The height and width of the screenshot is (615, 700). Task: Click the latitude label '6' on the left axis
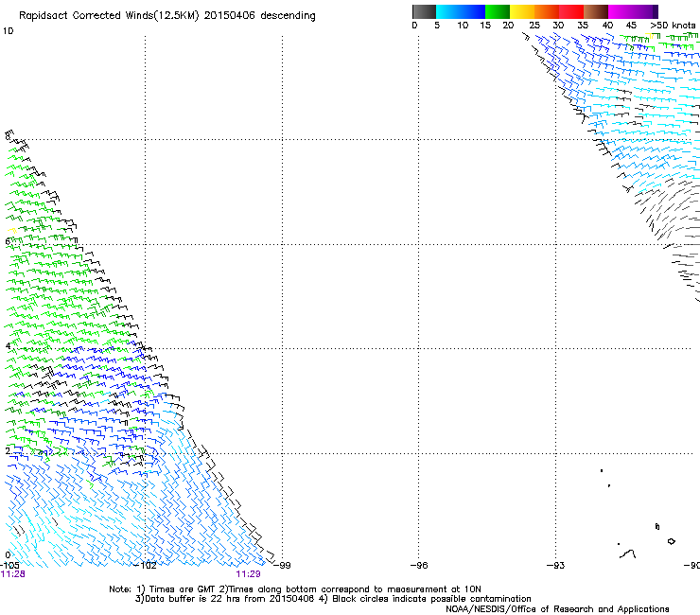point(8,241)
